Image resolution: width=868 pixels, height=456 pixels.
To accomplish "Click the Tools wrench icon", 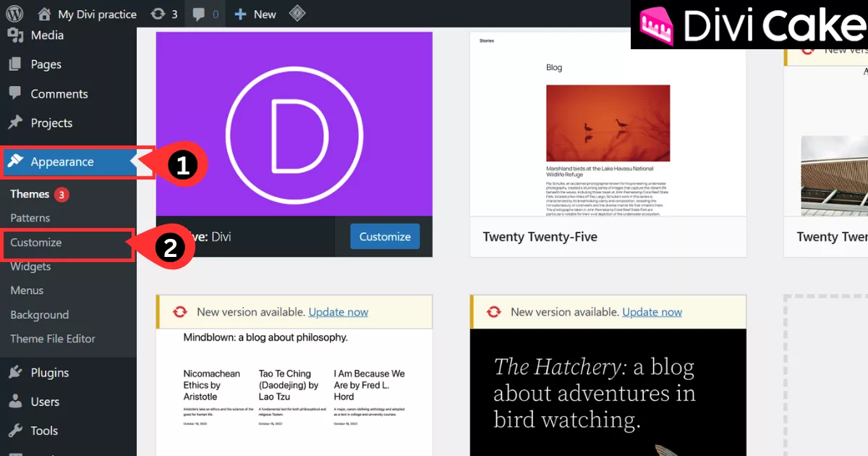I will (x=14, y=431).
